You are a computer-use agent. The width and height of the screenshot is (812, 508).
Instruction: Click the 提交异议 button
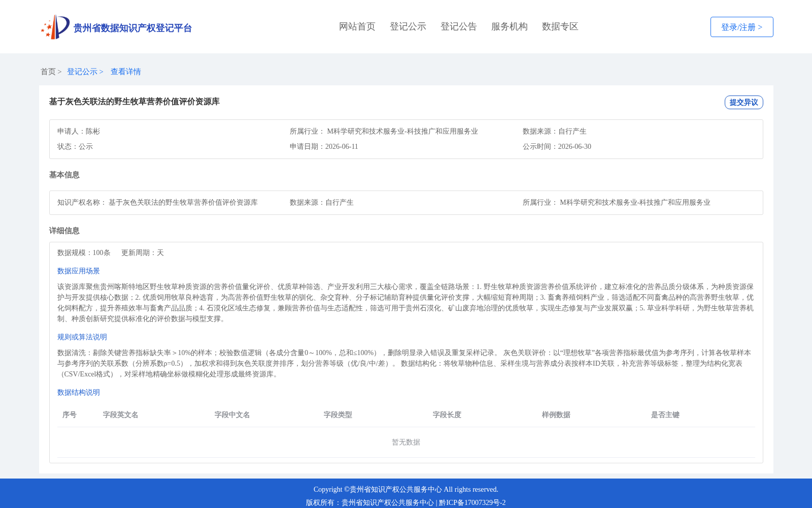743,102
